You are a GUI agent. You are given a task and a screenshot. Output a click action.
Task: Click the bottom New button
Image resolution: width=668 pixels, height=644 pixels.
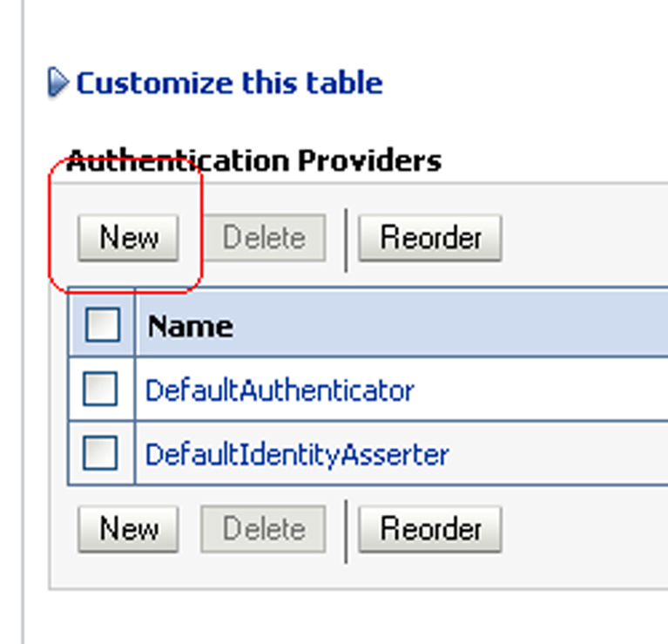pyautogui.click(x=128, y=529)
